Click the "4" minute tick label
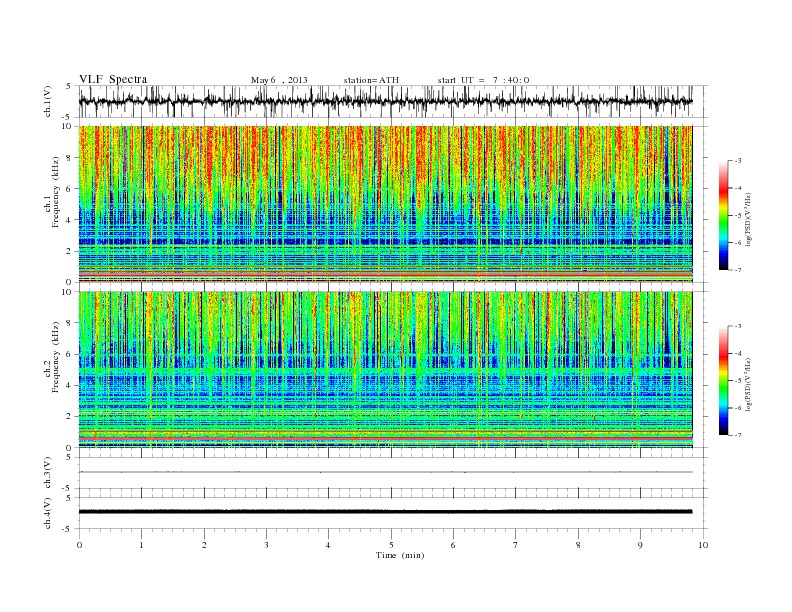Viewport: 792px width, 612px height. pos(329,545)
